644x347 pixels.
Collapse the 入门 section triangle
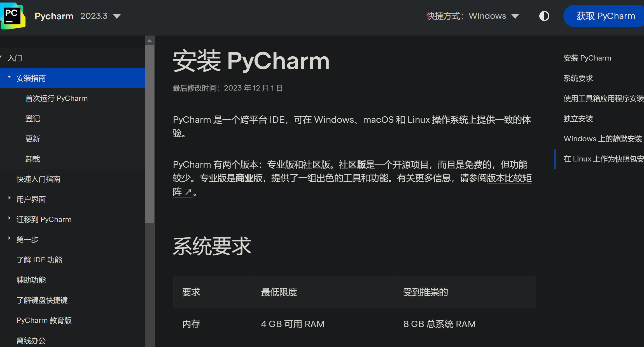2,57
